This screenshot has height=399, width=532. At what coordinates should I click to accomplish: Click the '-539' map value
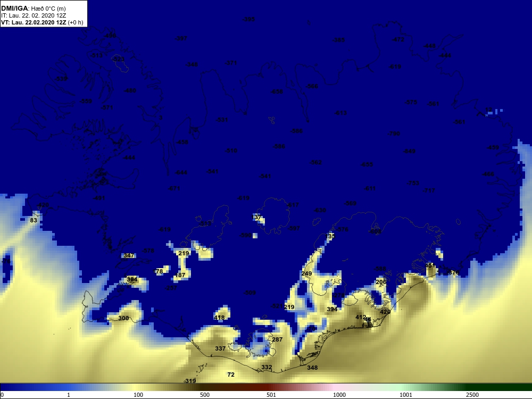(x=61, y=79)
